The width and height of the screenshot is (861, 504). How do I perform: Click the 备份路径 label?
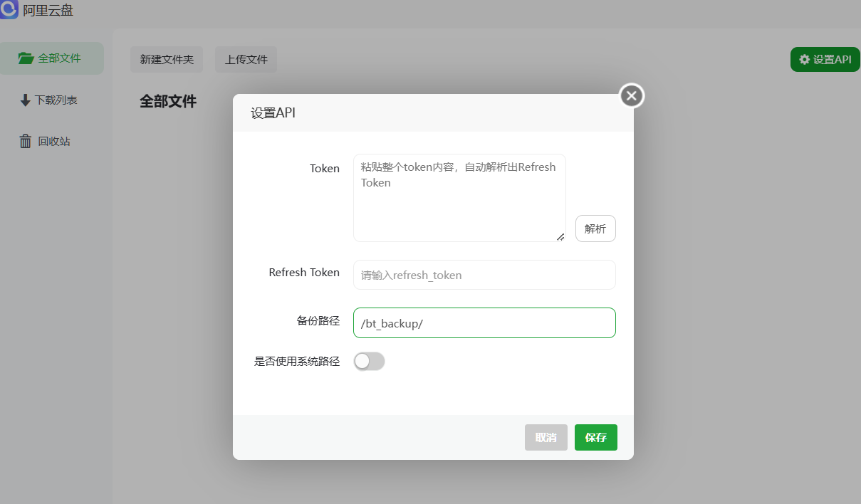point(318,321)
